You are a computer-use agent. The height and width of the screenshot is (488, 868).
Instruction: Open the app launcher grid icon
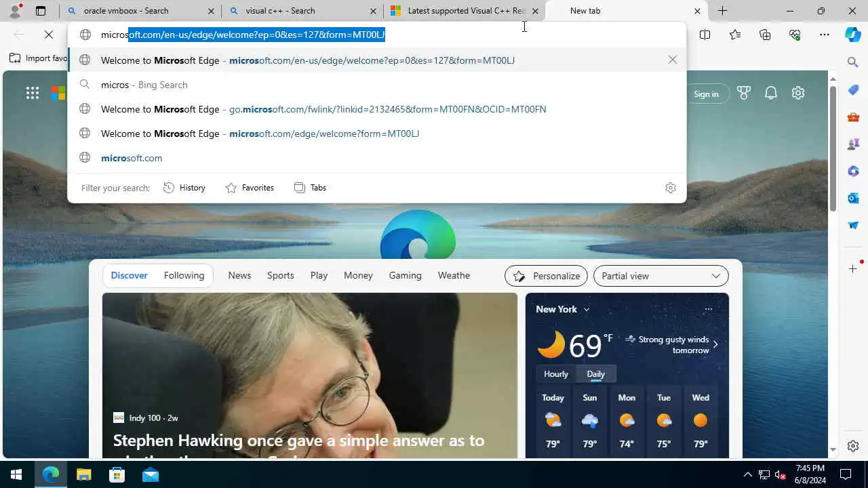pos(32,94)
